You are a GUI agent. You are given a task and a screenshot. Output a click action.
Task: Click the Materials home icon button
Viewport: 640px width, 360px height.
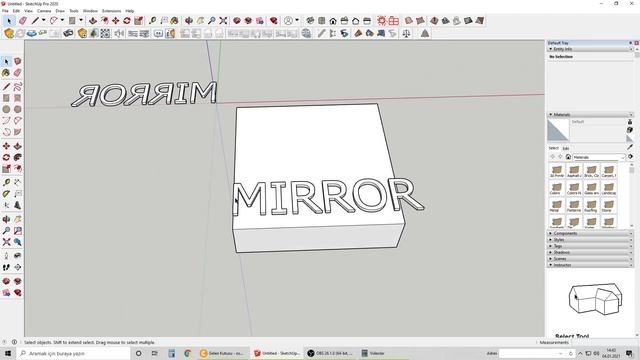pyautogui.click(x=568, y=157)
